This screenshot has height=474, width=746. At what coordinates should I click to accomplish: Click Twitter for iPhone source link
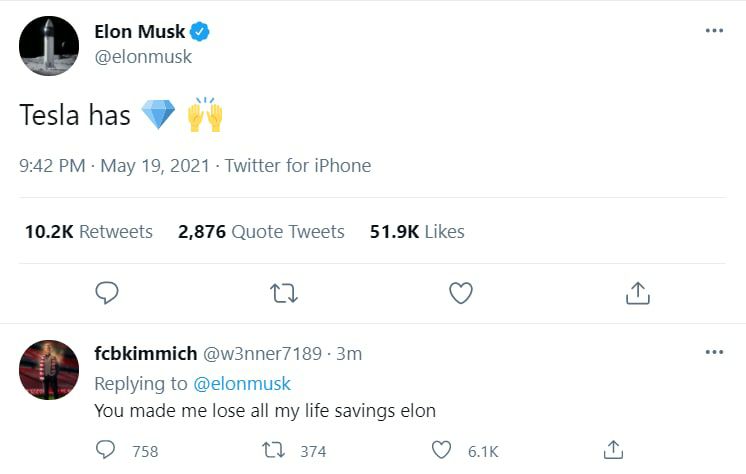pos(297,166)
